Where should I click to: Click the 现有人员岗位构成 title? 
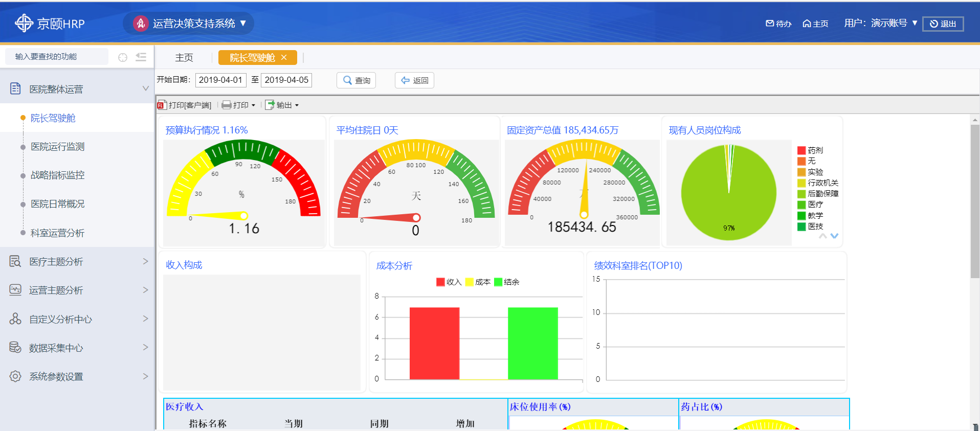[x=705, y=130]
